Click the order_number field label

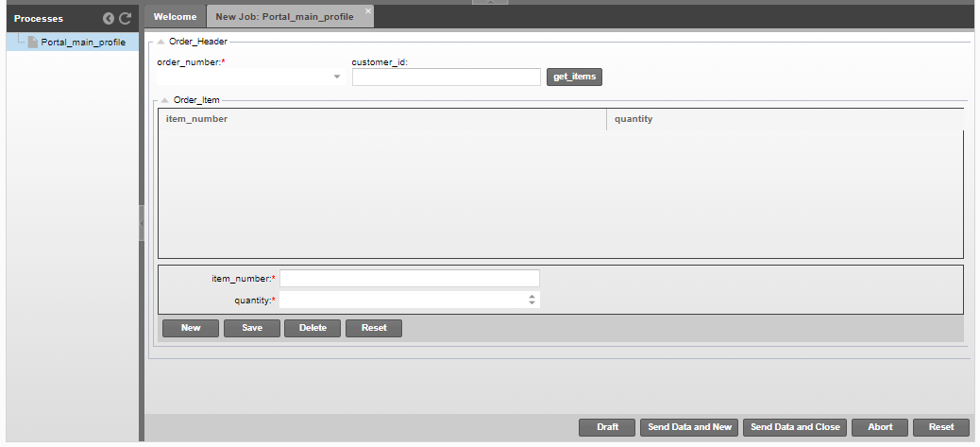(191, 62)
